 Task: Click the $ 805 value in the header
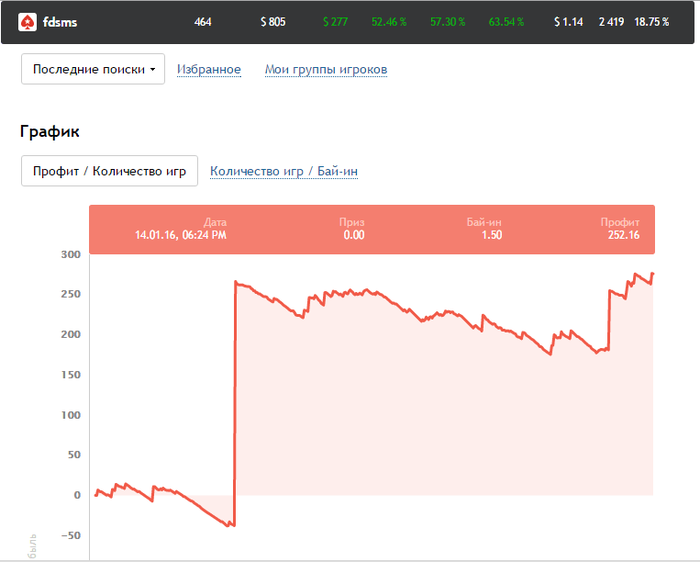coord(273,21)
